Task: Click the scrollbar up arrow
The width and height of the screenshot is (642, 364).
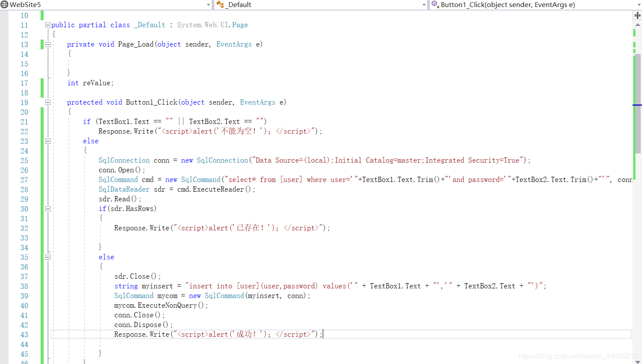Action: pyautogui.click(x=637, y=25)
